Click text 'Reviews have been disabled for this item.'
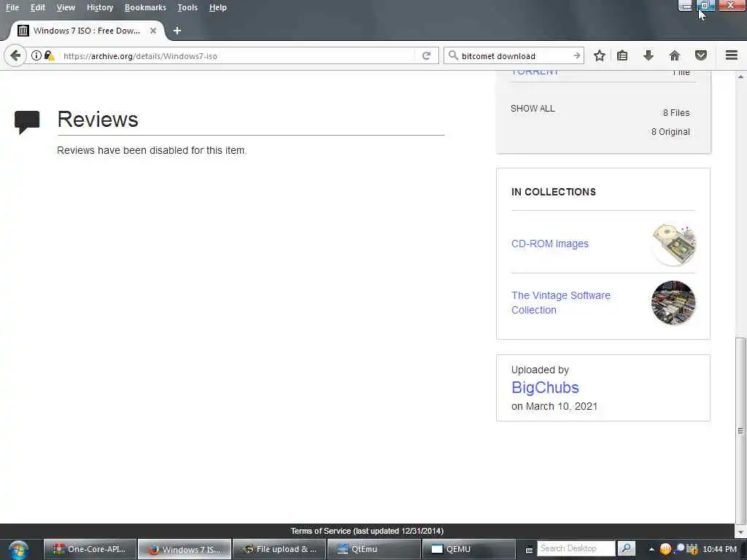Viewport: 747px width, 560px height. [152, 150]
